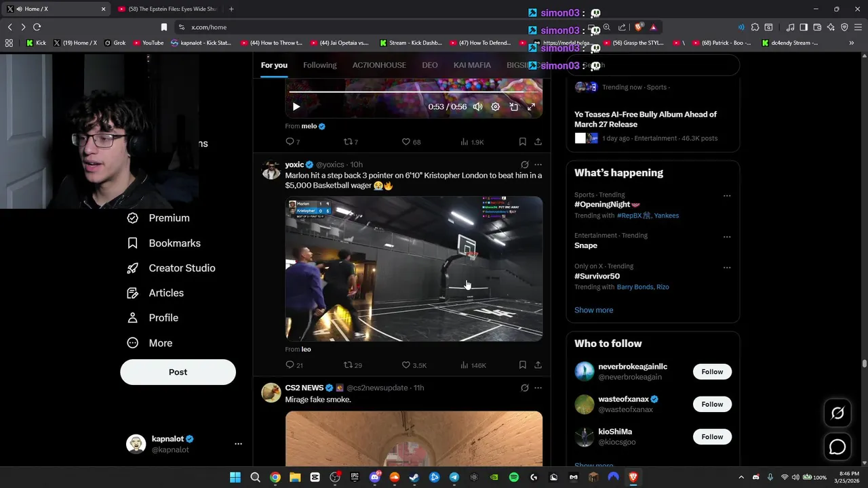Open more options on yoxic post

(x=538, y=165)
